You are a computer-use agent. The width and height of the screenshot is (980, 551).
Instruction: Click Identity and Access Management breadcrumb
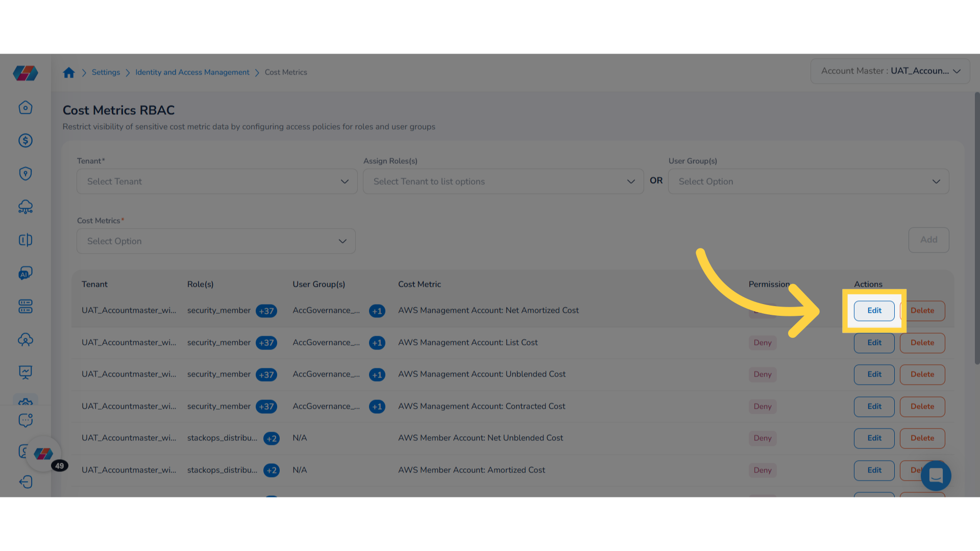(x=192, y=72)
